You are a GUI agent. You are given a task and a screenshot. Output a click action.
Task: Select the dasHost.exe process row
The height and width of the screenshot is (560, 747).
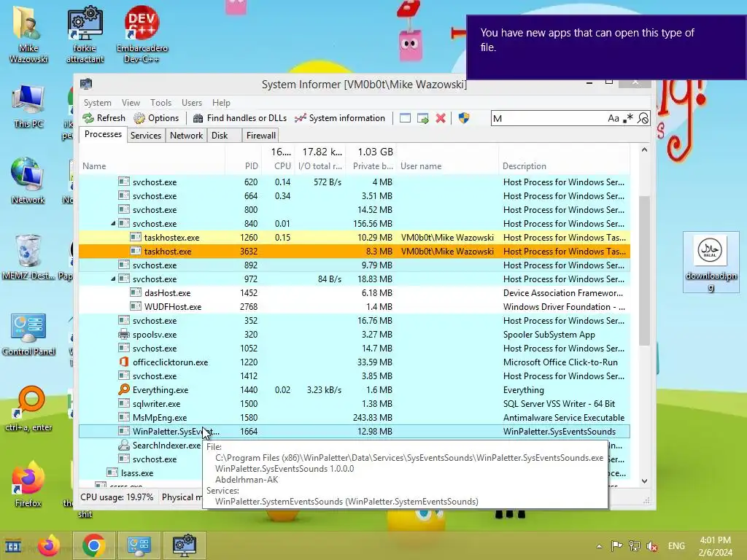(355, 293)
